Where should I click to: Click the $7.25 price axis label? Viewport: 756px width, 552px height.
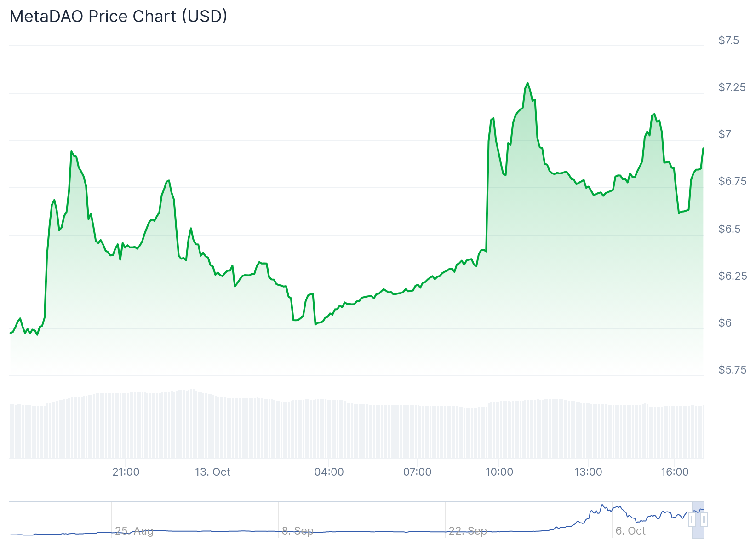[x=732, y=87]
